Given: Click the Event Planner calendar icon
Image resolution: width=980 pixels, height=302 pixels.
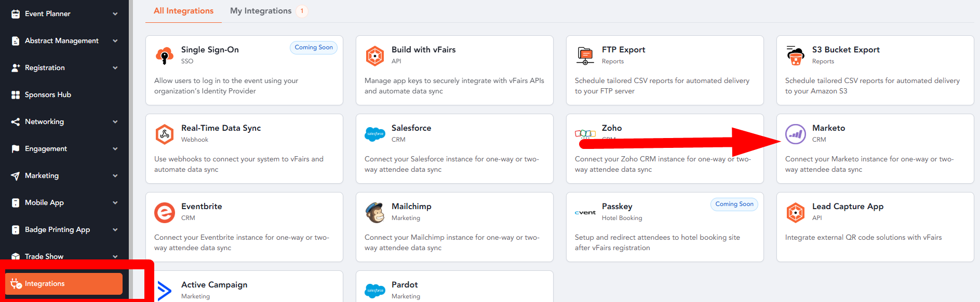Looking at the screenshot, I should click(x=16, y=14).
